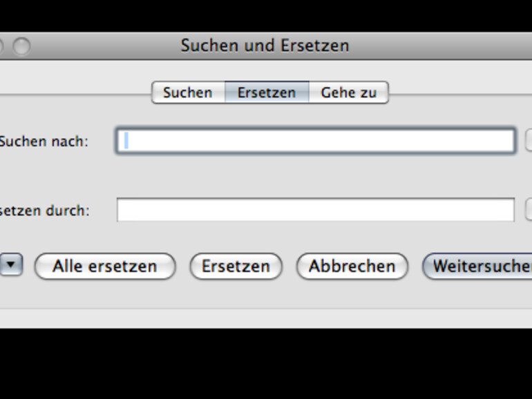Toggle options with the triangle disclosure button
This screenshot has height=399, width=532.
click(12, 265)
